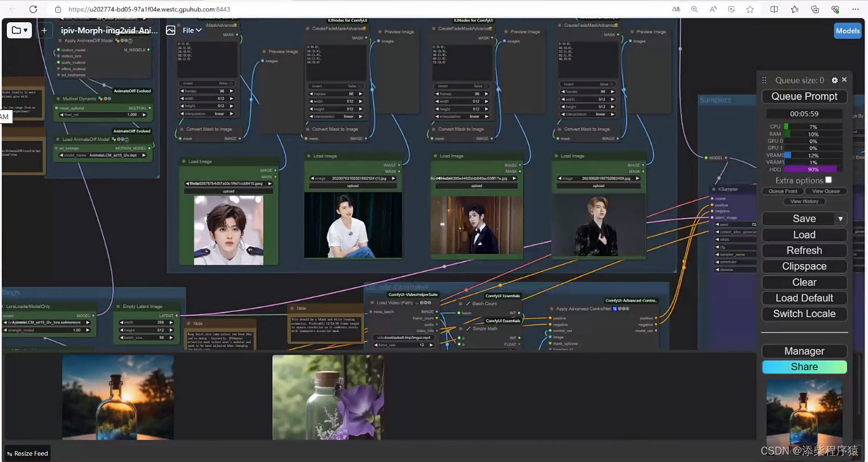Open browser translate icon
The width and height of the screenshot is (868, 462).
(x=676, y=9)
